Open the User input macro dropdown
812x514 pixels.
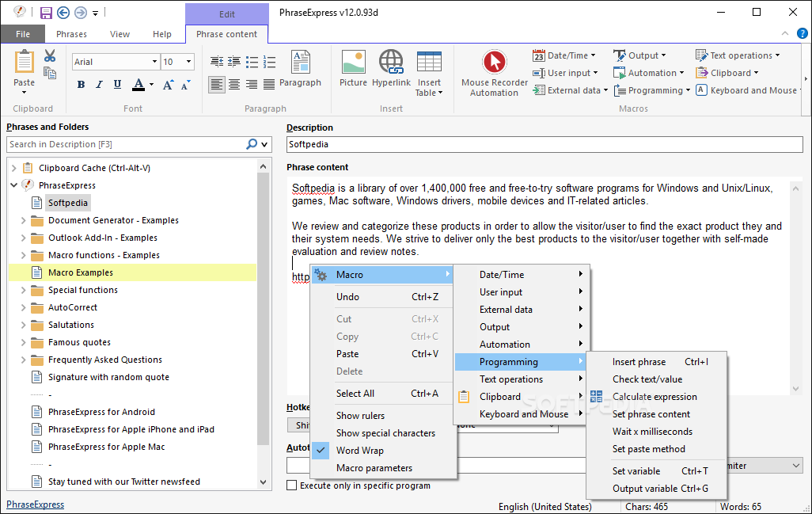coord(565,73)
